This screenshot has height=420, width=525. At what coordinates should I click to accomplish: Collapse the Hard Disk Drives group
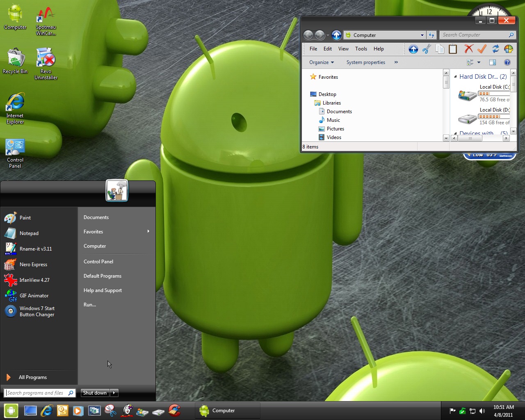(455, 77)
